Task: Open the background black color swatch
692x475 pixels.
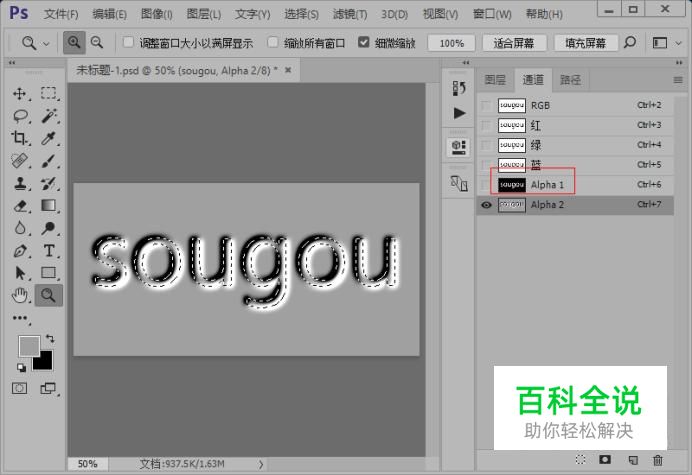Action: click(x=43, y=361)
